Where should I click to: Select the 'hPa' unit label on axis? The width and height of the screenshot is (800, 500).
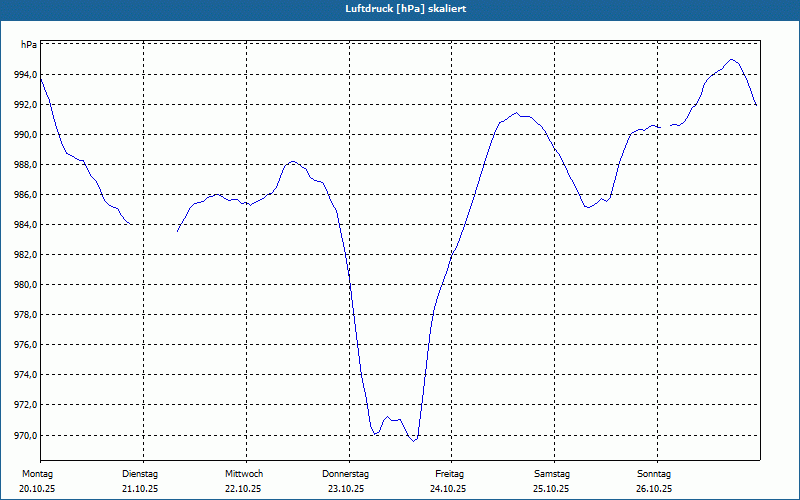click(x=29, y=44)
